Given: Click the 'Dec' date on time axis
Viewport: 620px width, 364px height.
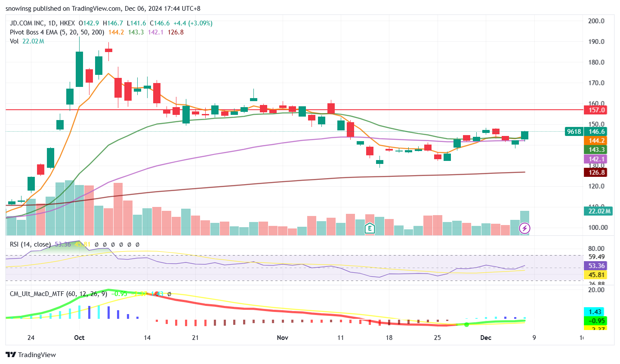Looking at the screenshot, I should click(486, 338).
